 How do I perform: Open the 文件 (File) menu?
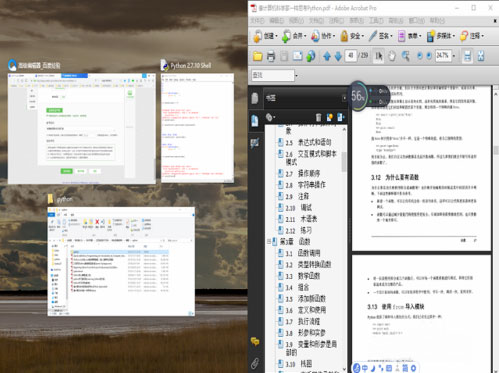257,21
